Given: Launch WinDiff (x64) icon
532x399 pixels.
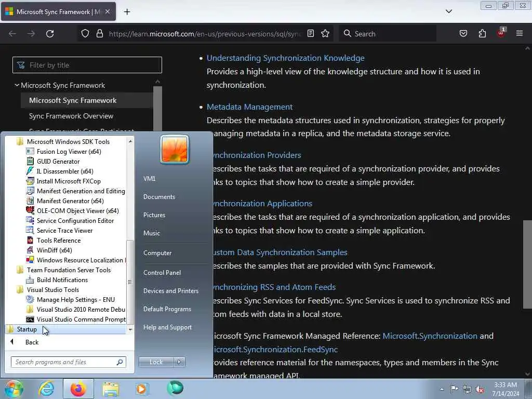Looking at the screenshot, I should [30, 250].
